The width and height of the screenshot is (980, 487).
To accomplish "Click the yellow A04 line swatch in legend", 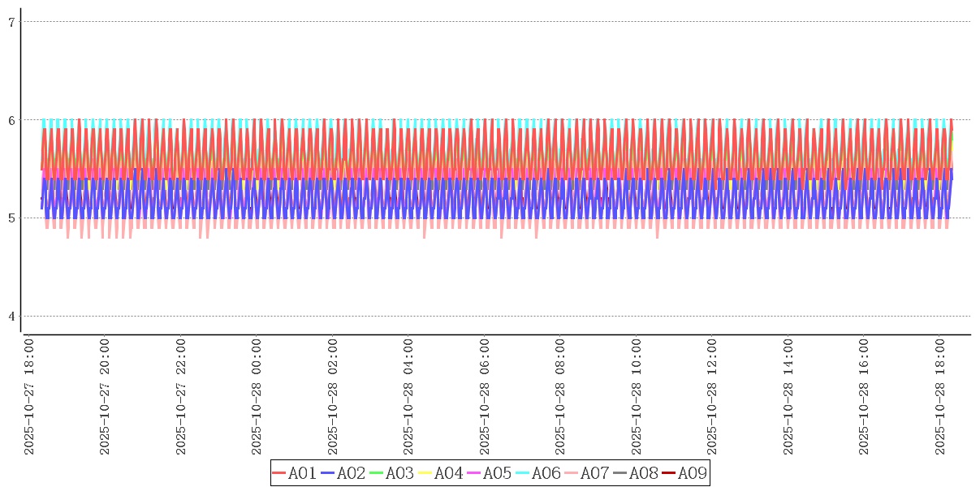I will coord(425,473).
